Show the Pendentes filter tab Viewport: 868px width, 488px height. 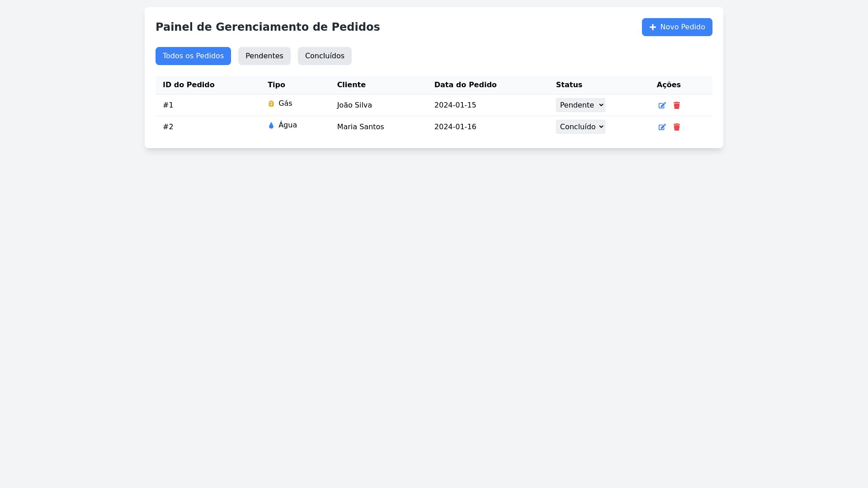[x=264, y=56]
